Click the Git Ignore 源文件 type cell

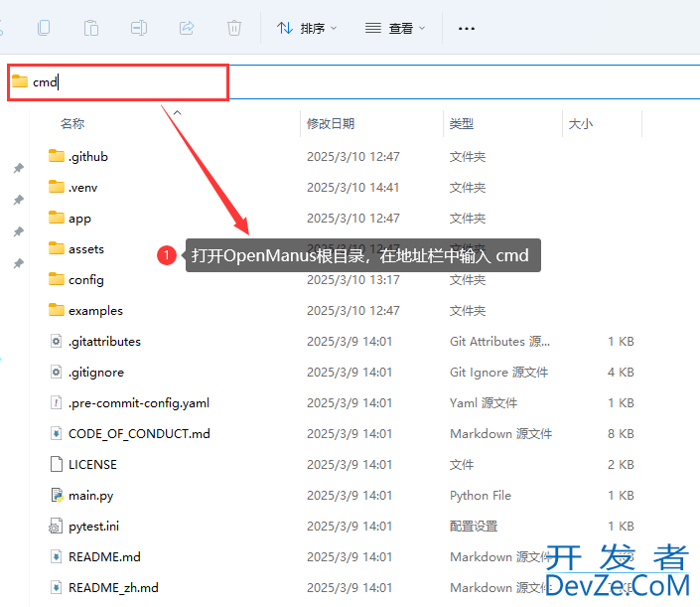tap(498, 373)
